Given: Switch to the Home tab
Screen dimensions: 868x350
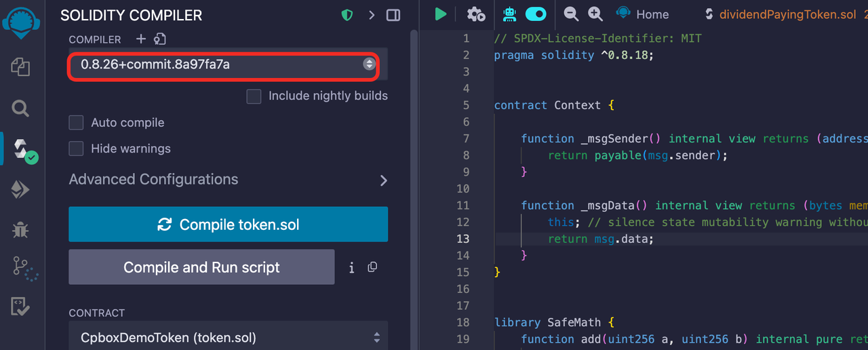Looking at the screenshot, I should pyautogui.click(x=642, y=14).
